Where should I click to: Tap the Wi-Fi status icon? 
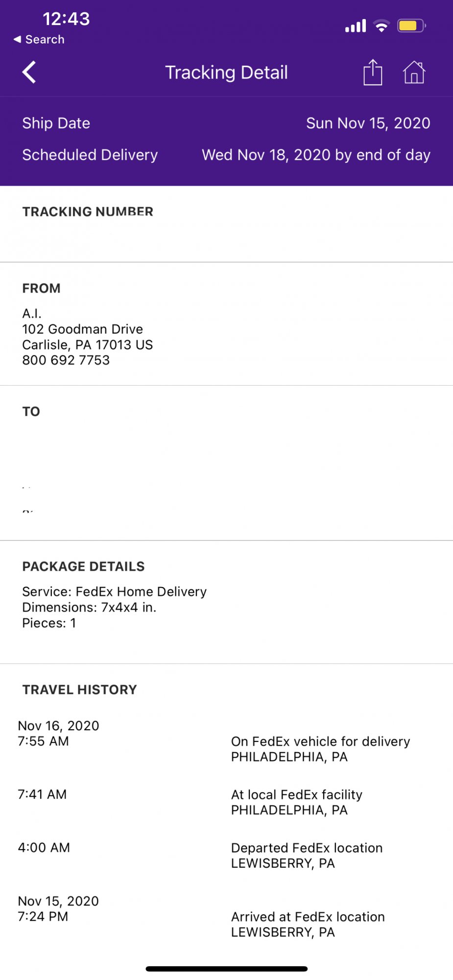381,26
